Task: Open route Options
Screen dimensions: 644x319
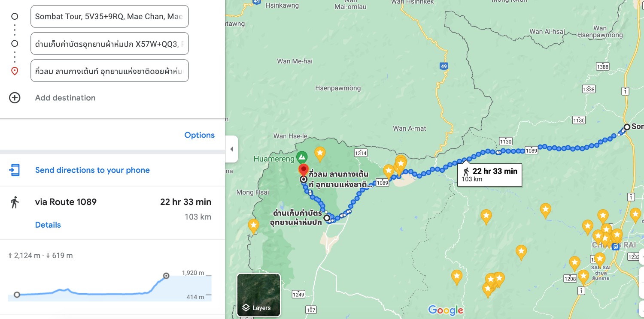Action: [199, 135]
